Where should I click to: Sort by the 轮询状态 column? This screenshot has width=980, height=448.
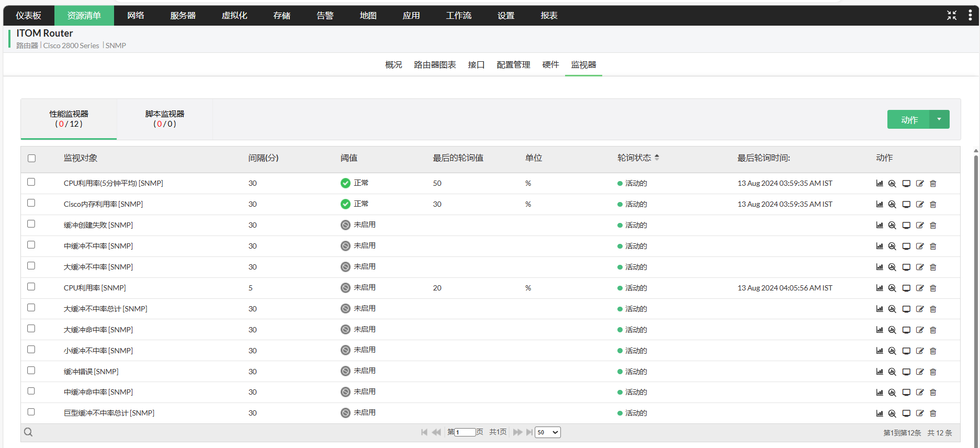(x=638, y=158)
